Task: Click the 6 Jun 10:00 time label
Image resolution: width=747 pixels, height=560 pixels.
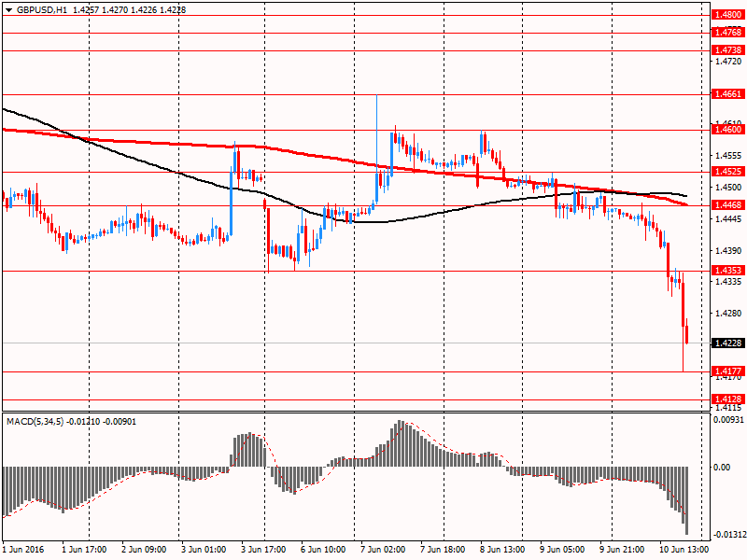Action: point(323,550)
